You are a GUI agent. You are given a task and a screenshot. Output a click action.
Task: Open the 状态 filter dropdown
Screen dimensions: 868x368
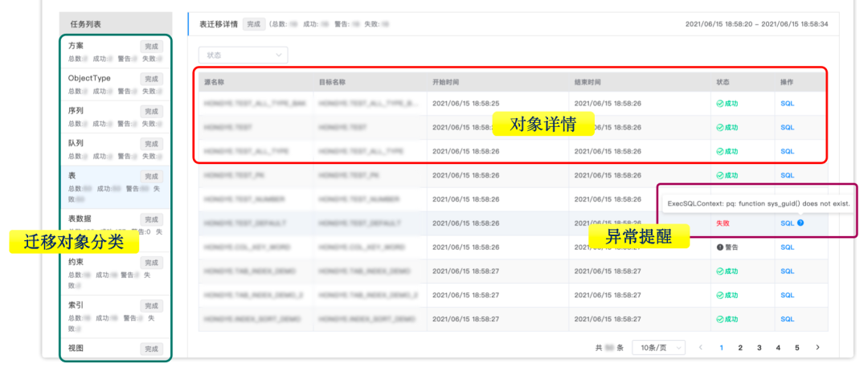click(243, 55)
